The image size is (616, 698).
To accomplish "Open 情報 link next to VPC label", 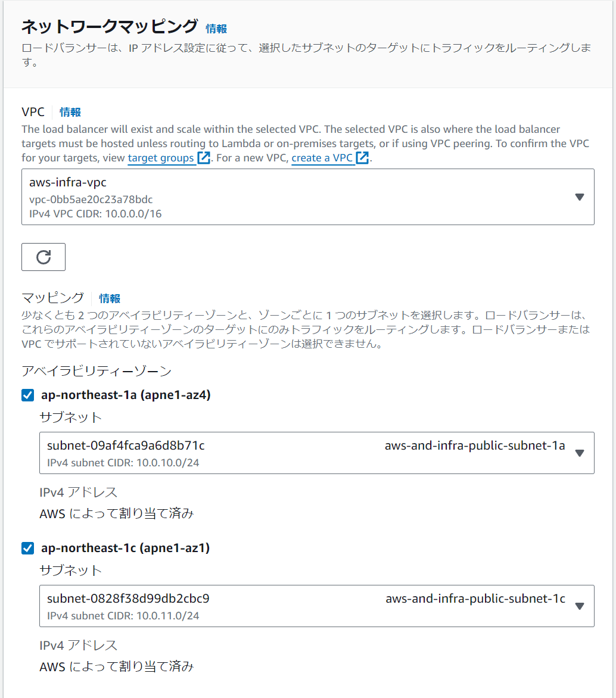I will point(70,112).
